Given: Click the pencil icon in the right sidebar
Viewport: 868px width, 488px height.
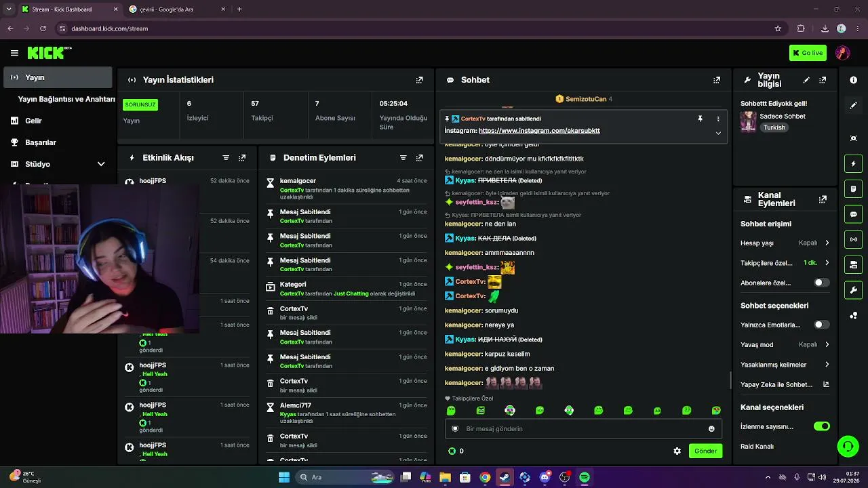Looking at the screenshot, I should click(x=853, y=106).
